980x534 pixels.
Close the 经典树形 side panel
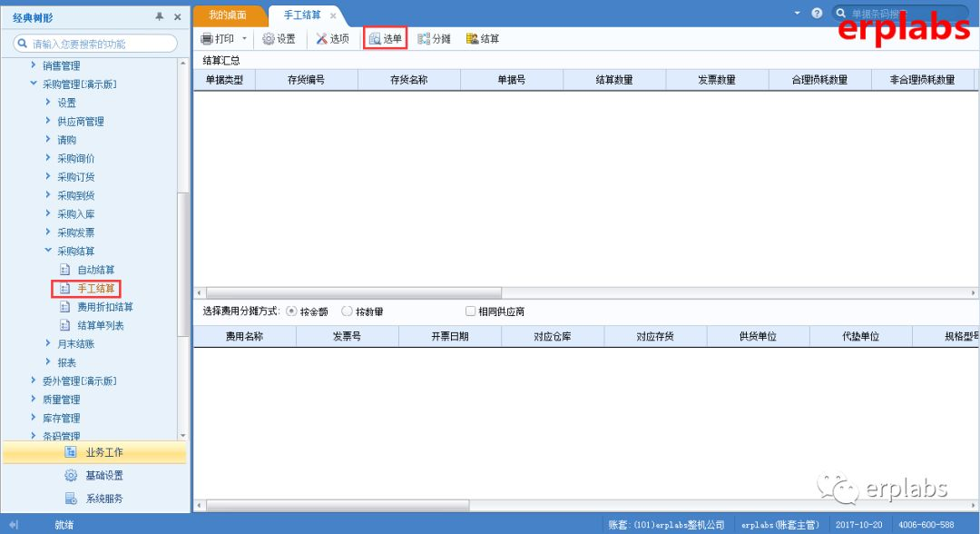point(178,17)
